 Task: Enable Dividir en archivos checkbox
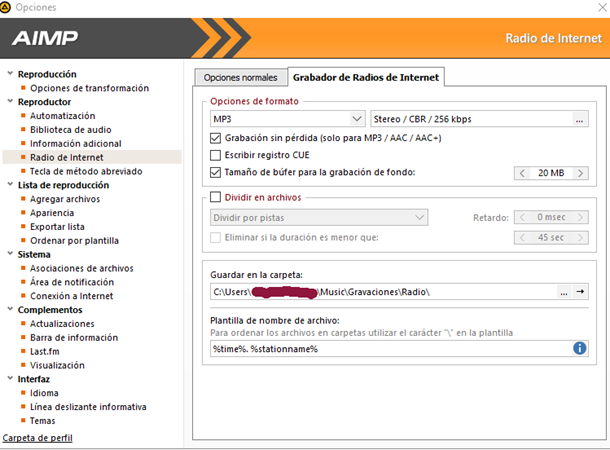coord(215,197)
